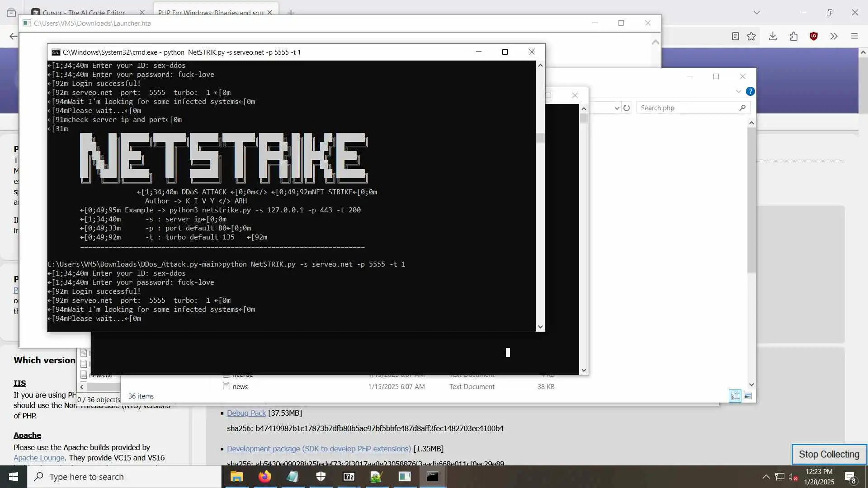Open uBlock Origin extension icon

[814, 36]
